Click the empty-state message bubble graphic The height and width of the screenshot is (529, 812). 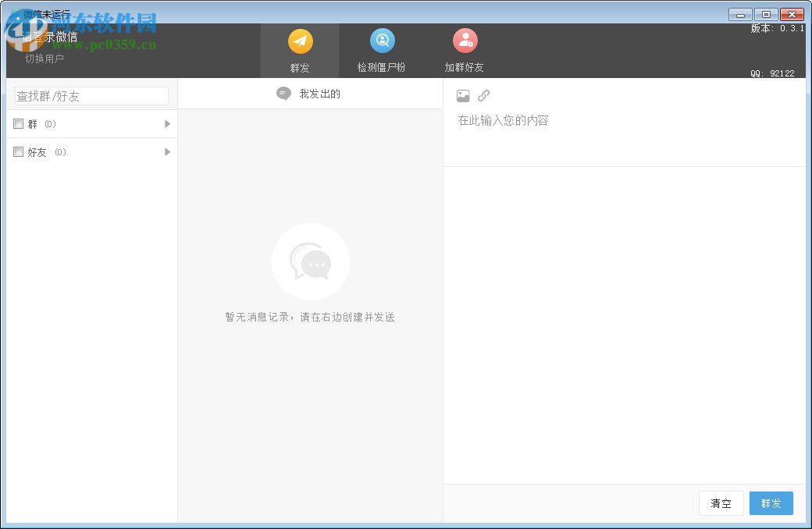pos(310,261)
